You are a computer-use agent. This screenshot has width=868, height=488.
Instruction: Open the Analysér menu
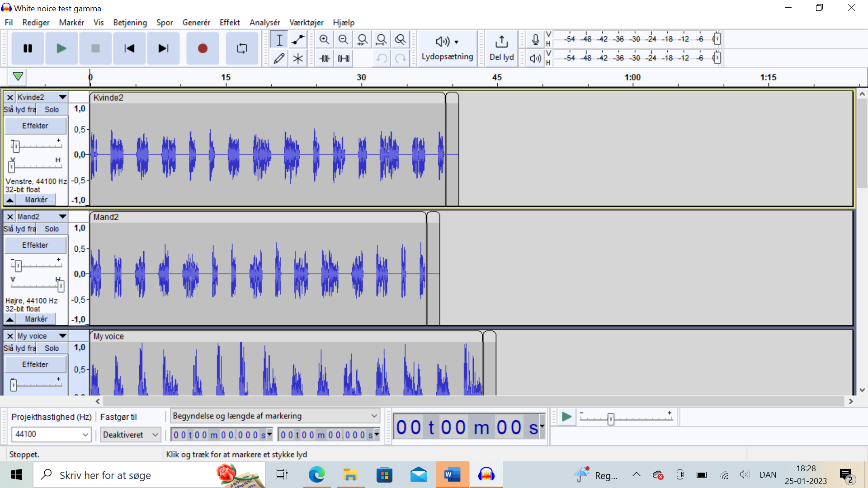pyautogui.click(x=264, y=23)
